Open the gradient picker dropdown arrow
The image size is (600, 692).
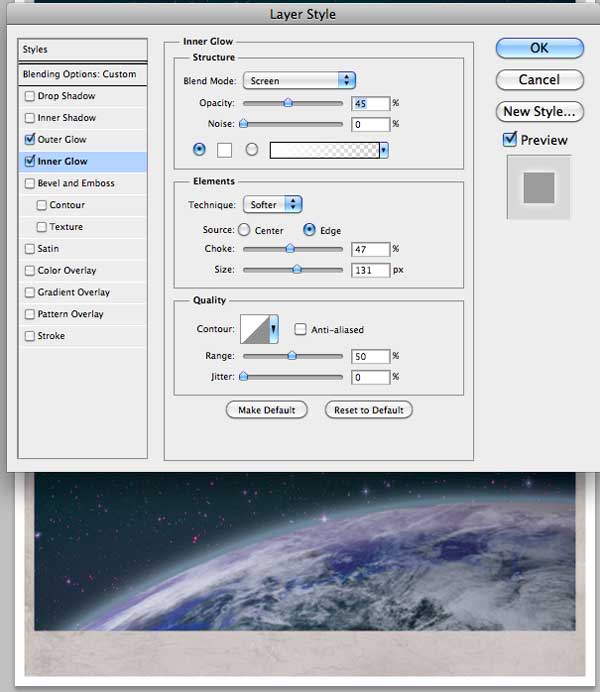[x=384, y=150]
